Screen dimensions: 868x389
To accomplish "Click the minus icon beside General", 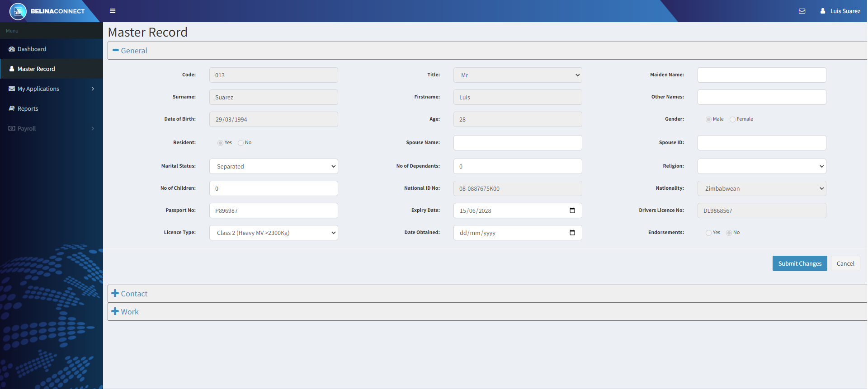I will point(115,50).
